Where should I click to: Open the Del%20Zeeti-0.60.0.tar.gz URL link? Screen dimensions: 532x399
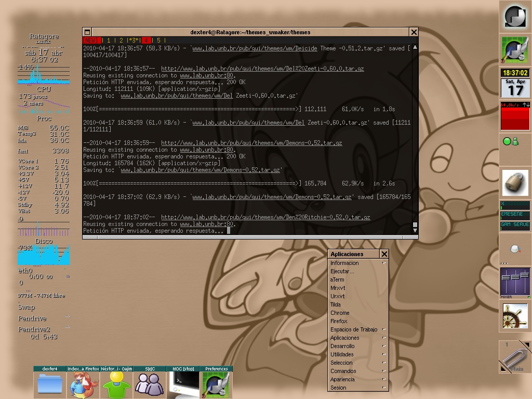262,69
